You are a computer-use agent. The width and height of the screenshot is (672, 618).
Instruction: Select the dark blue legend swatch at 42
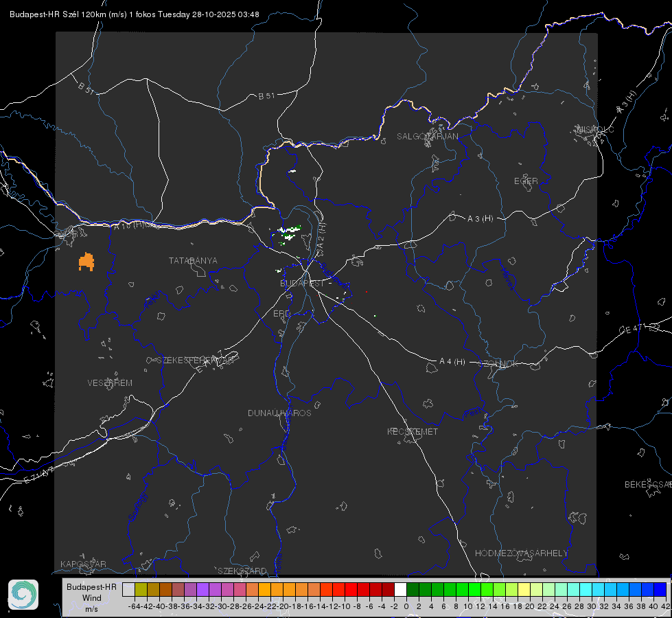[660, 589]
